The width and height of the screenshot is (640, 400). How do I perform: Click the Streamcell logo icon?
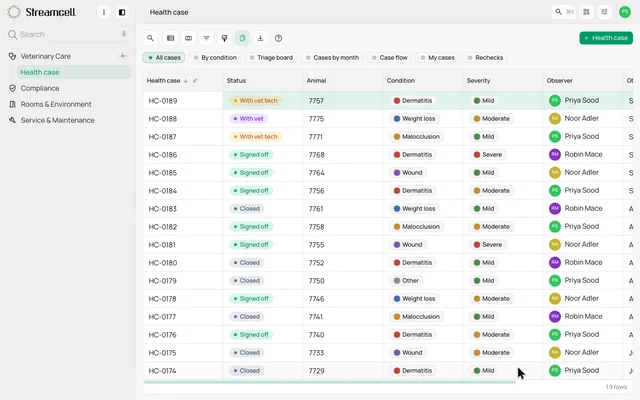tap(14, 12)
